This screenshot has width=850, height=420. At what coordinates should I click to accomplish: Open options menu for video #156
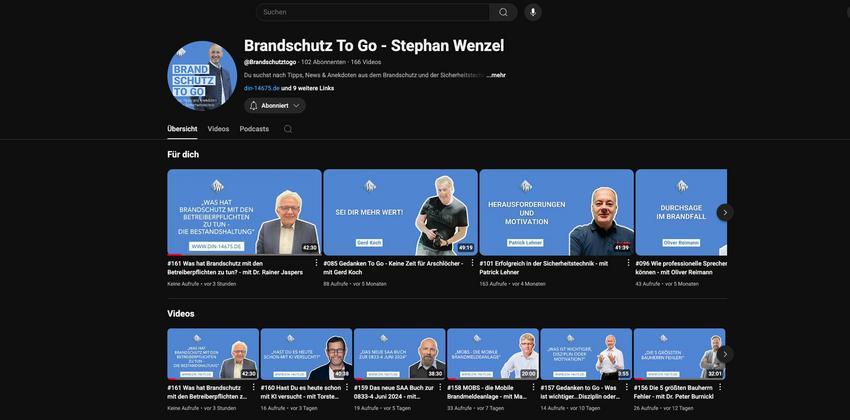pos(719,387)
